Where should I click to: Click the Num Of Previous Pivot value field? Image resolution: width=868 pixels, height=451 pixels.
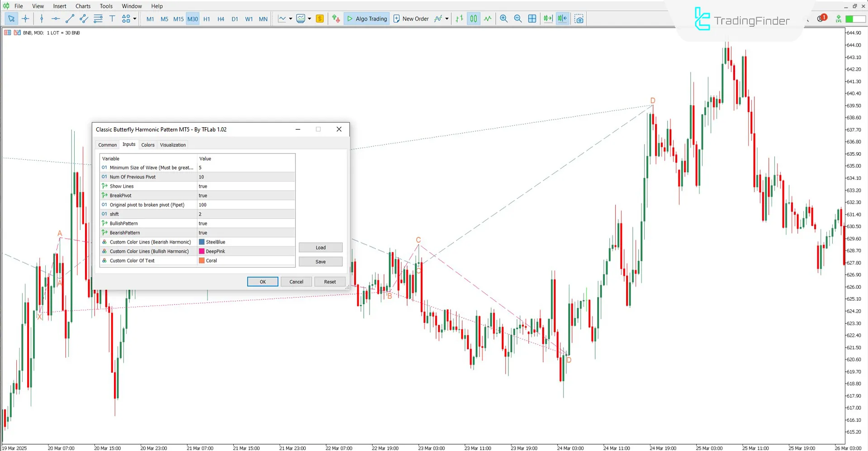pyautogui.click(x=246, y=177)
